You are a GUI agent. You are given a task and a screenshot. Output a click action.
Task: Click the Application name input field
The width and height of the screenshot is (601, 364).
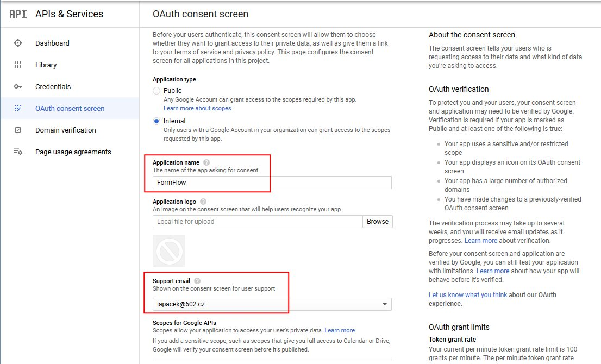[x=272, y=183]
